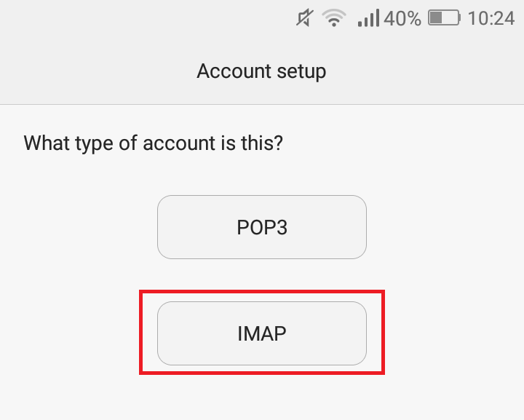Tap the 10:24 clock in status bar
This screenshot has width=524, height=420.
tap(491, 18)
